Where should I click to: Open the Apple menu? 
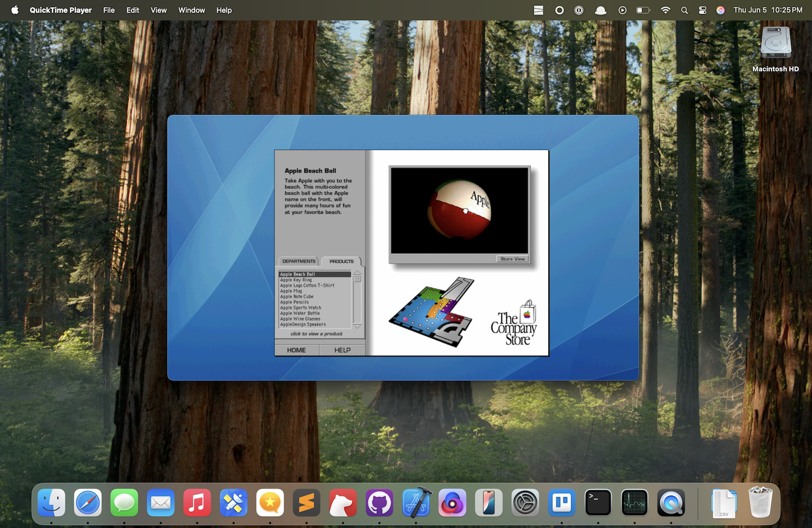click(x=15, y=10)
